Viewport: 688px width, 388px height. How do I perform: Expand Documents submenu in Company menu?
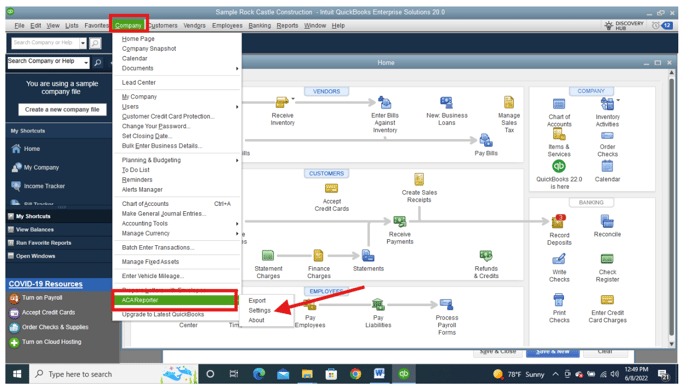pos(237,68)
